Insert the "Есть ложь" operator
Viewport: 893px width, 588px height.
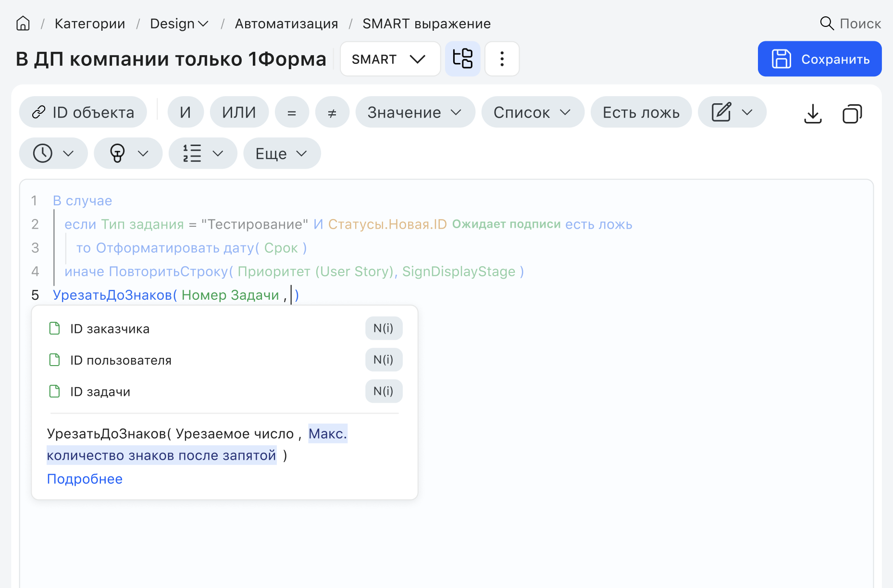coord(641,112)
